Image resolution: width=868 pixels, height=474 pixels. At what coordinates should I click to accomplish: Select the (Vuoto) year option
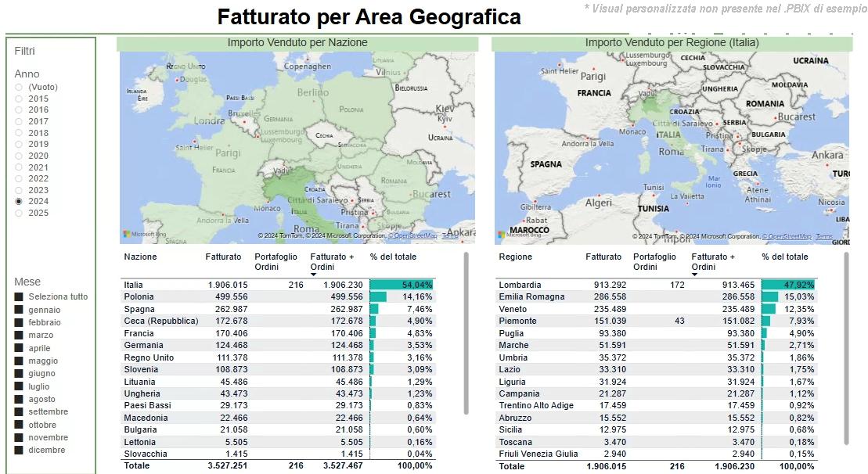19,87
